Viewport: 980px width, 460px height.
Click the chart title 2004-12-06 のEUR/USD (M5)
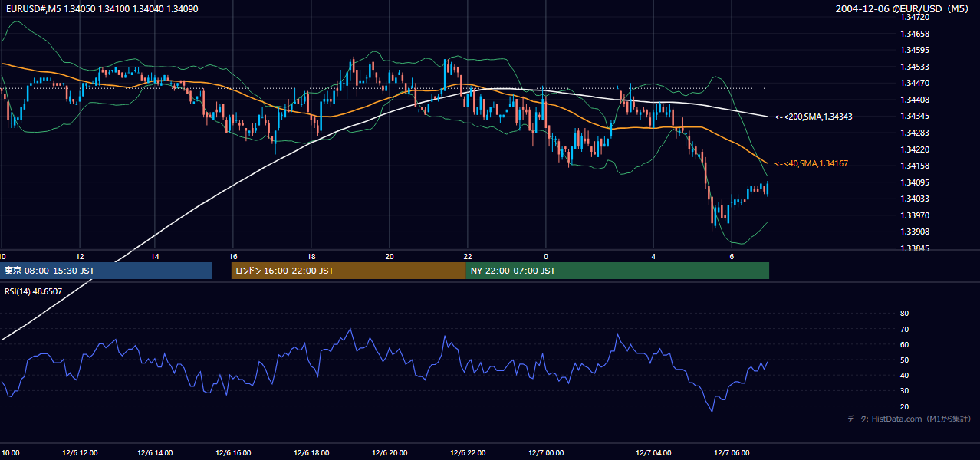click(903, 9)
